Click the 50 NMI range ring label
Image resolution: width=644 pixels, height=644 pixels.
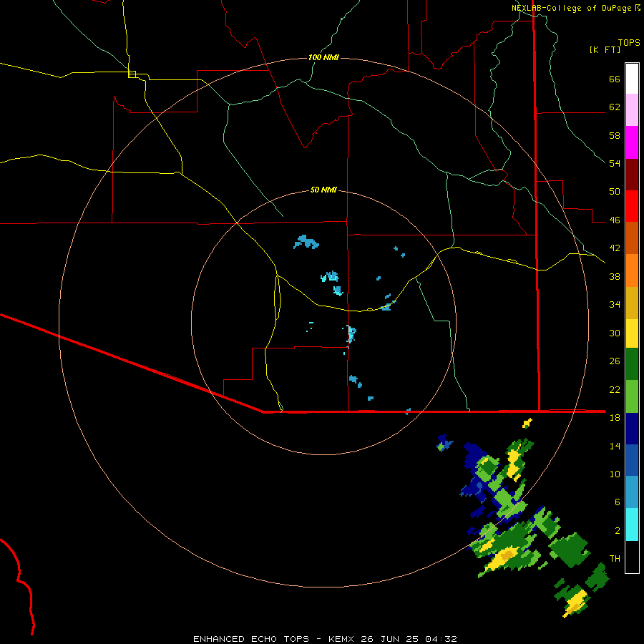point(323,190)
